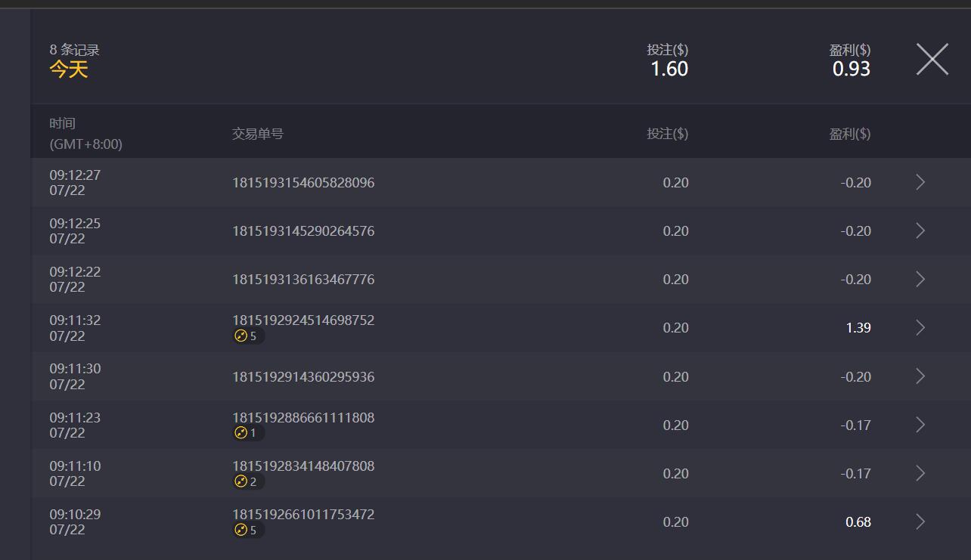Expand the 1.39 profit record arrow
Screen dimensions: 971x560
pos(920,327)
